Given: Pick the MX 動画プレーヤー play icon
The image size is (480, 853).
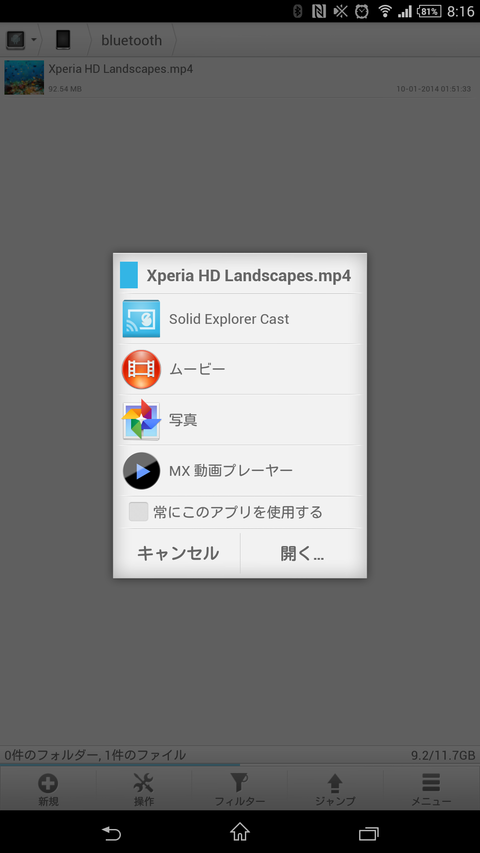Looking at the screenshot, I should coord(141,471).
